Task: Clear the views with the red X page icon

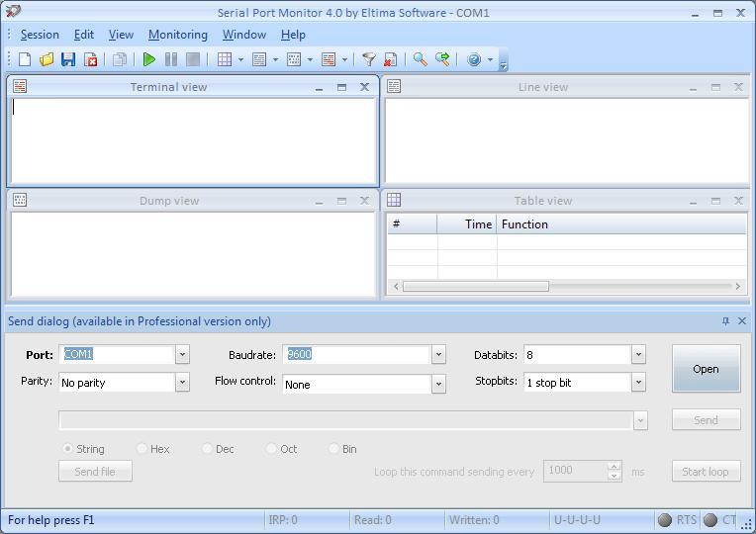Action: coord(390,59)
